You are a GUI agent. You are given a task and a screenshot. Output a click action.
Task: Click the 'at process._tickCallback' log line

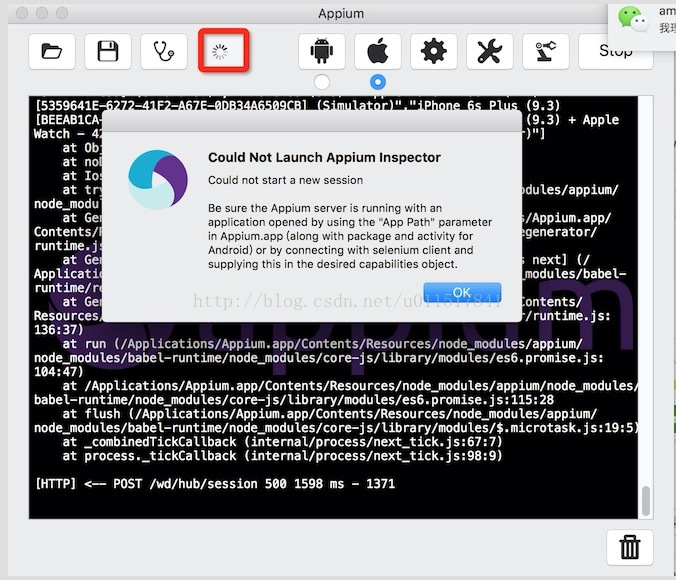pos(282,456)
